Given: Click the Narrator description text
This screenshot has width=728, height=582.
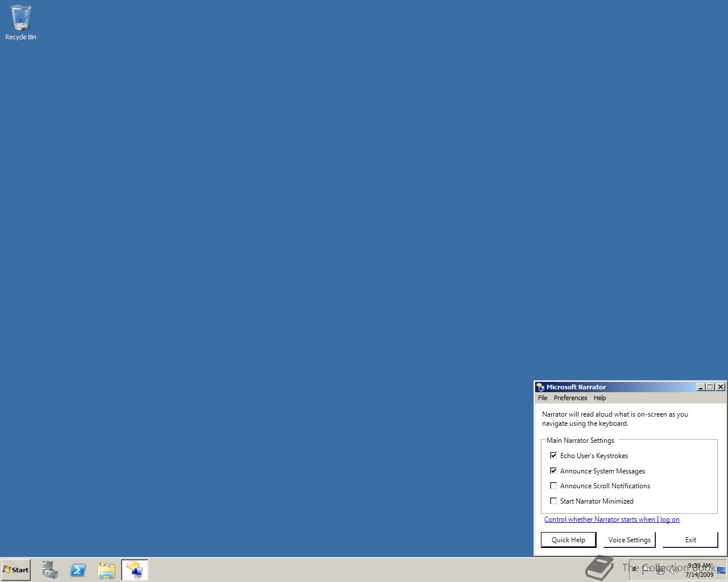Looking at the screenshot, I should click(615, 419).
